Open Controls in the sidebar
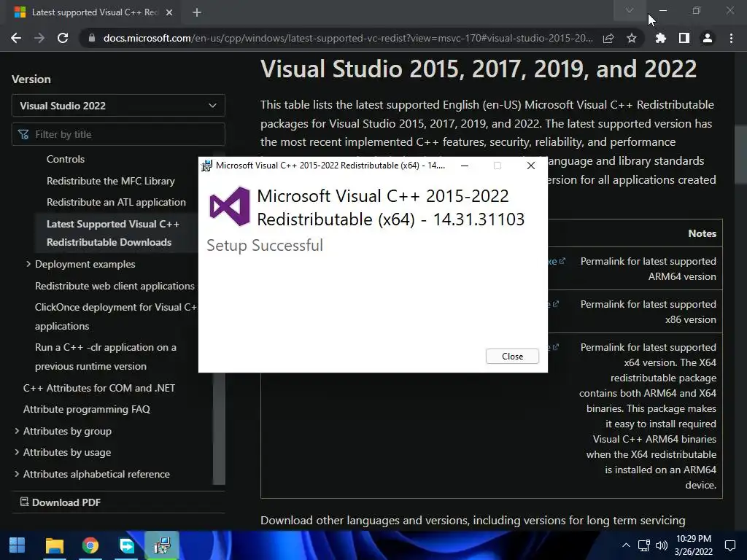The width and height of the screenshot is (747, 560). click(x=65, y=159)
